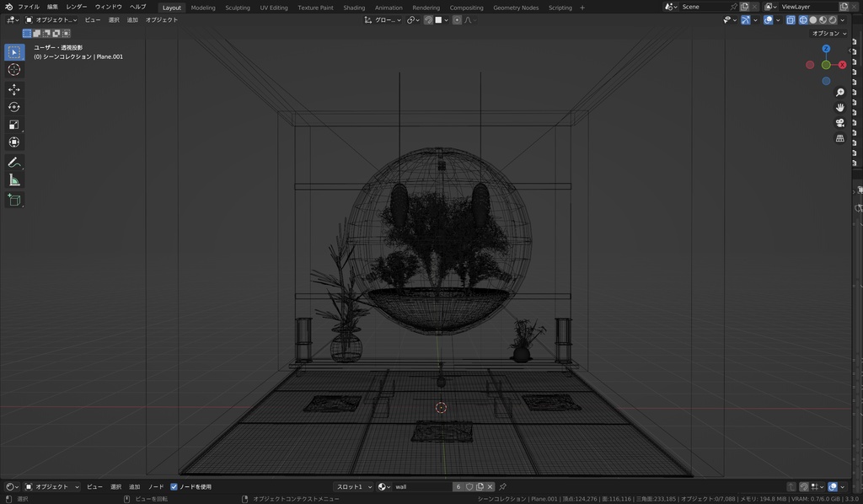
Task: Click the green Y axis gizmo
Action: [x=826, y=65]
